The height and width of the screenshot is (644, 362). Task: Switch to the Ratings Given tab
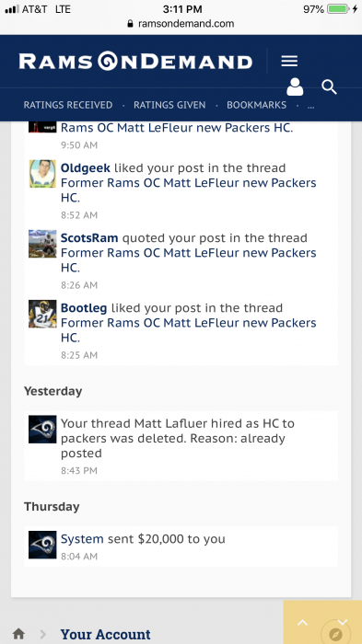[x=169, y=105]
